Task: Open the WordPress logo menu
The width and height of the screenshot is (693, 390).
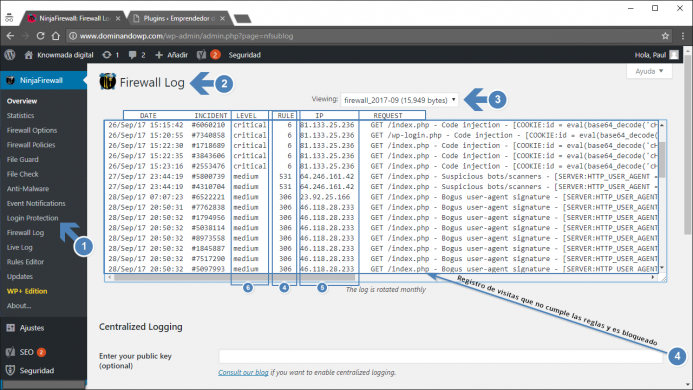Action: (10, 55)
